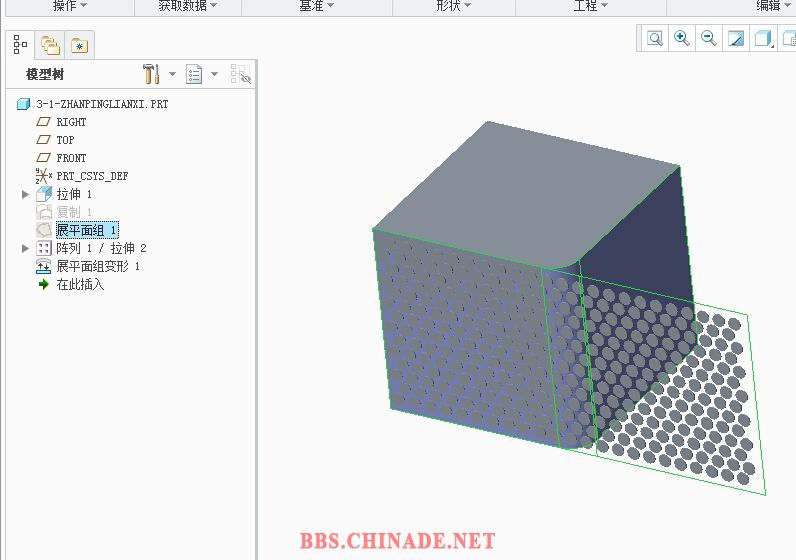
Task: Select the 展平面组变形 1 feature
Action: pyautogui.click(x=97, y=266)
